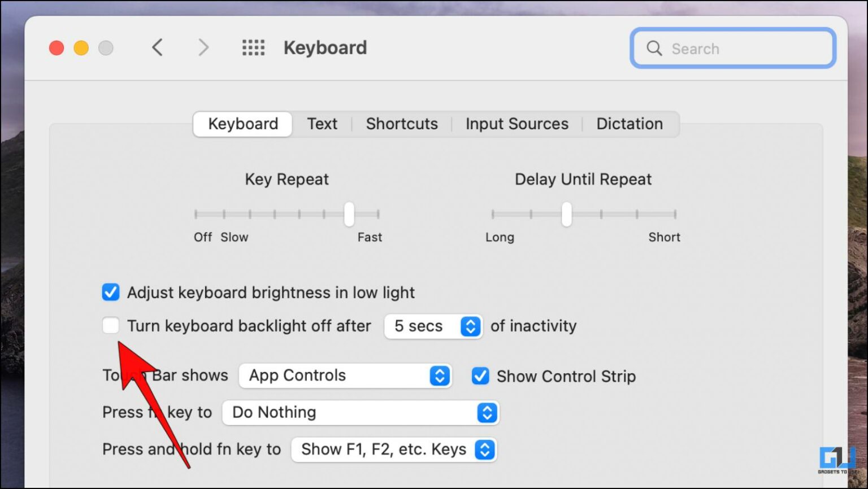Click the Key Repeat slider handle
Viewport: 868px width, 489px height.
coord(349,214)
